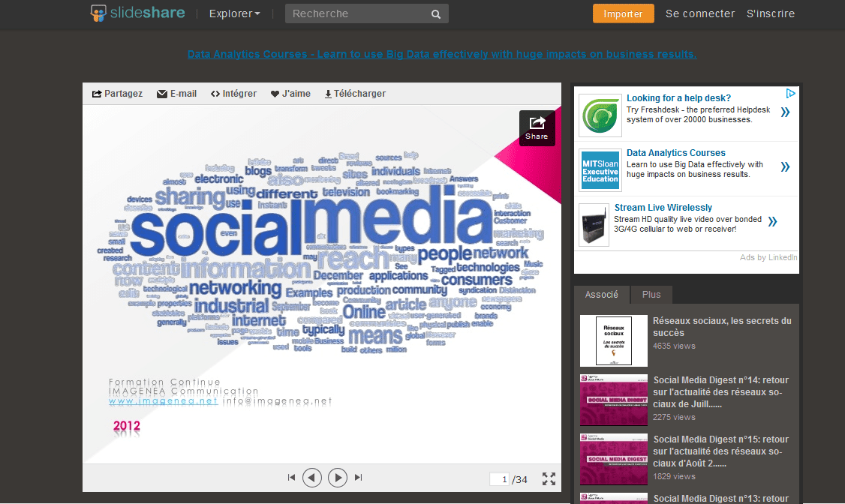Open the Data Analytics Courses banner link
Viewport: 845px width, 504px height.
tap(442, 54)
